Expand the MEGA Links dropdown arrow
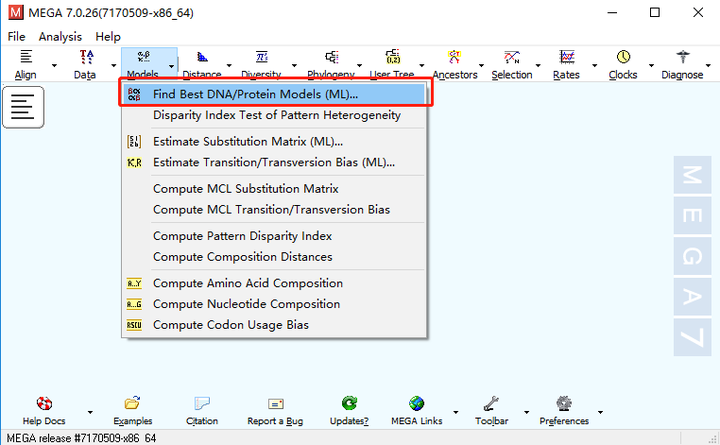Viewport: 720px width, 445px height. pos(456,412)
